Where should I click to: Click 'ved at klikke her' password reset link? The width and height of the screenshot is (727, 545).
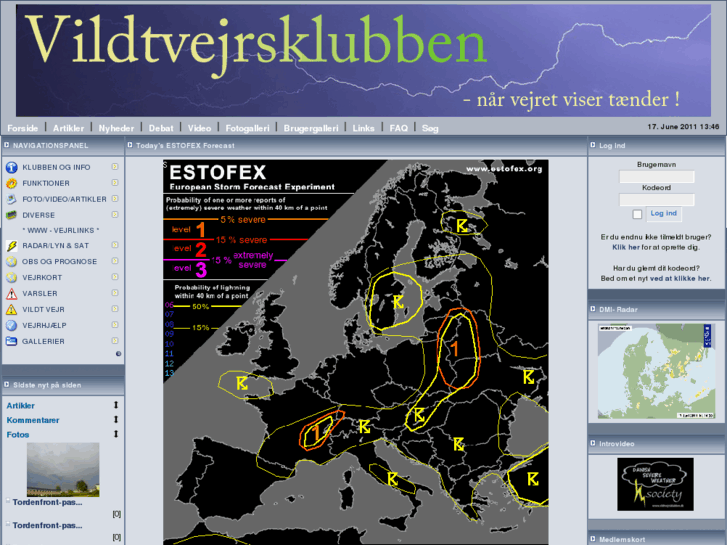[x=680, y=278]
